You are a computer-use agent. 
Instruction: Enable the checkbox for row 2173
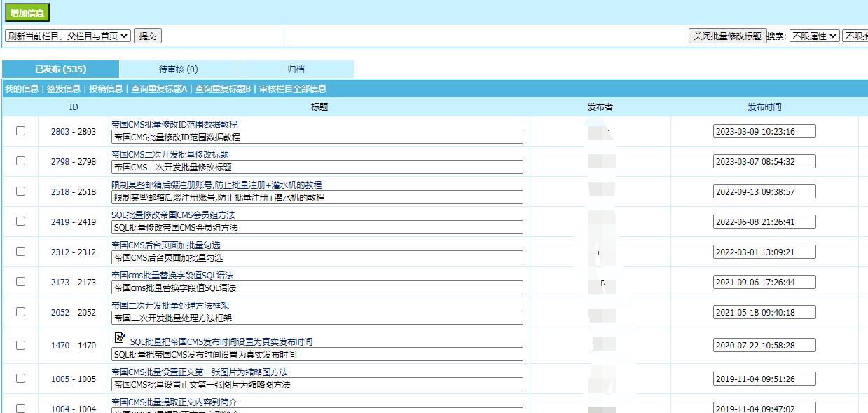tap(20, 281)
